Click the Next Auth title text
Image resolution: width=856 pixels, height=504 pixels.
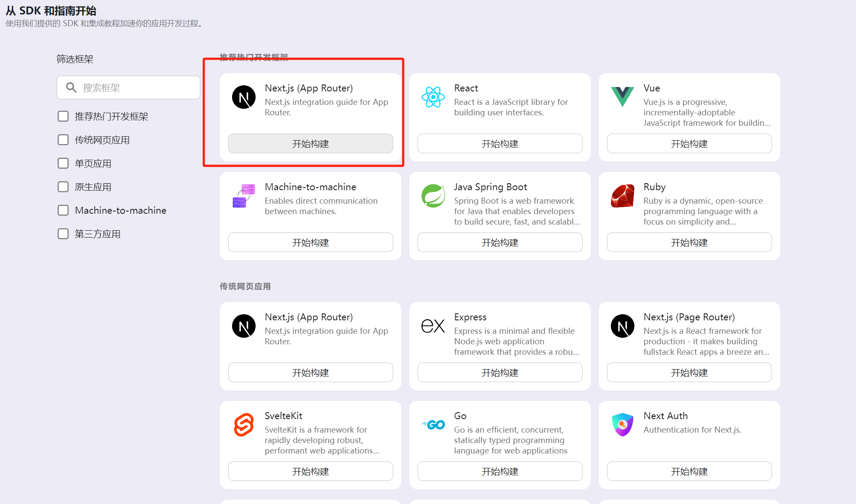pyautogui.click(x=666, y=416)
